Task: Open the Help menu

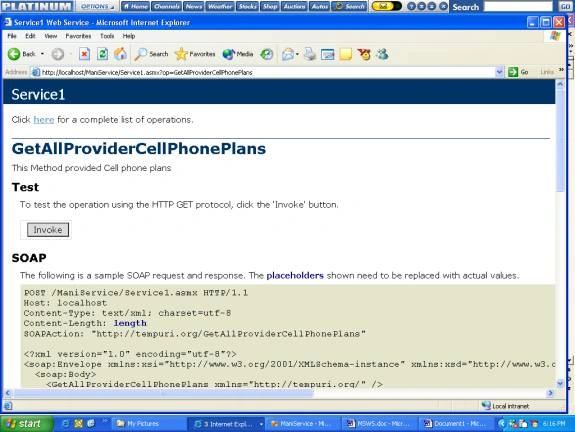Action: pos(129,36)
